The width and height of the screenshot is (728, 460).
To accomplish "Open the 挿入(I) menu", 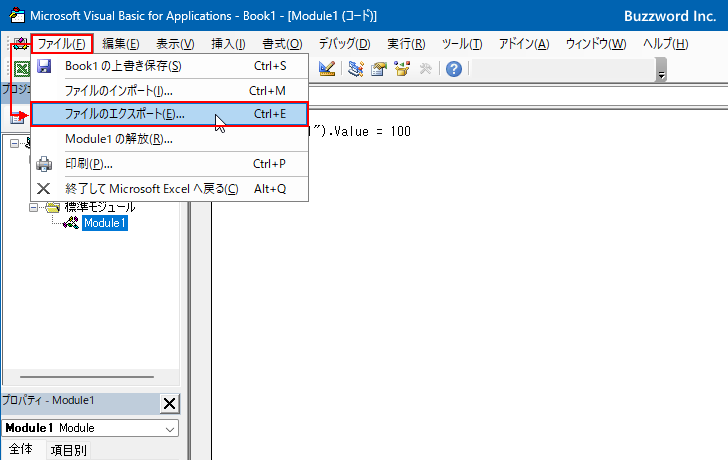I will pos(228,44).
